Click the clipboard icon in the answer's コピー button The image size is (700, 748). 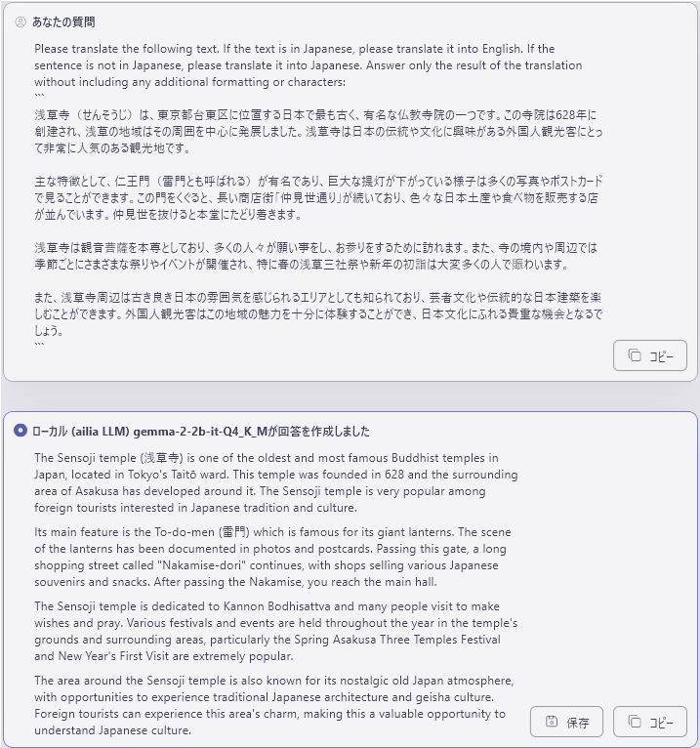(x=635, y=722)
